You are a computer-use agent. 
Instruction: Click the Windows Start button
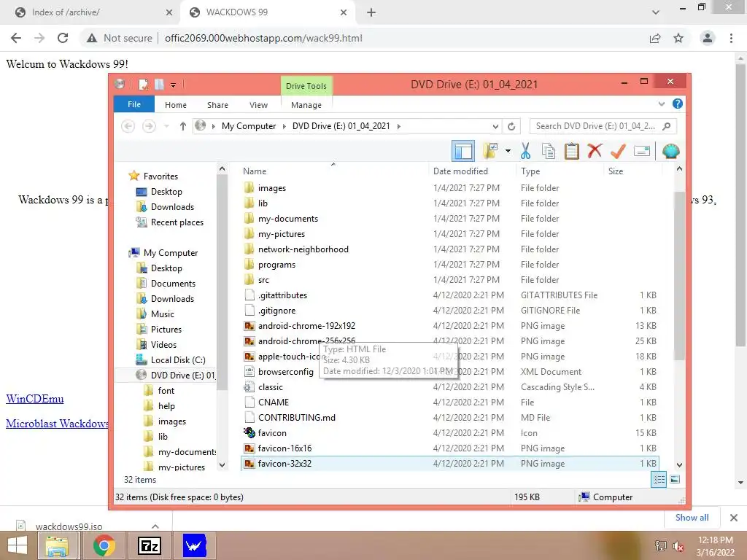coord(18,545)
